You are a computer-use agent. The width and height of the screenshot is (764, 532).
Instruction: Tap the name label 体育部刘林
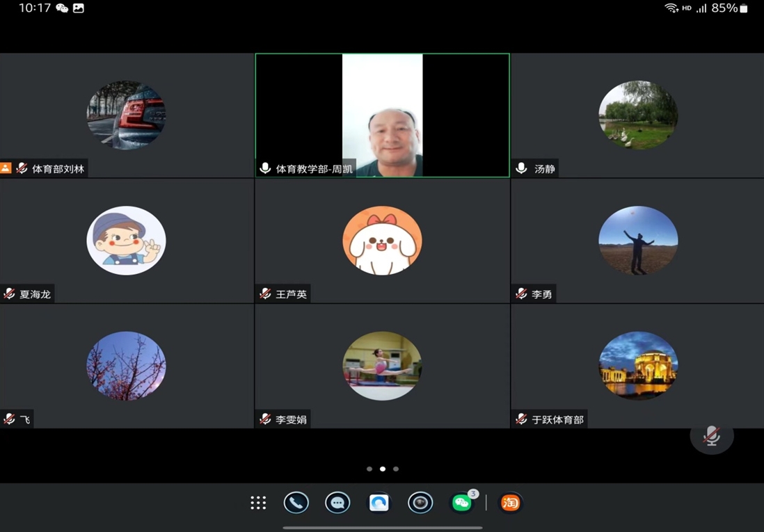click(58, 169)
